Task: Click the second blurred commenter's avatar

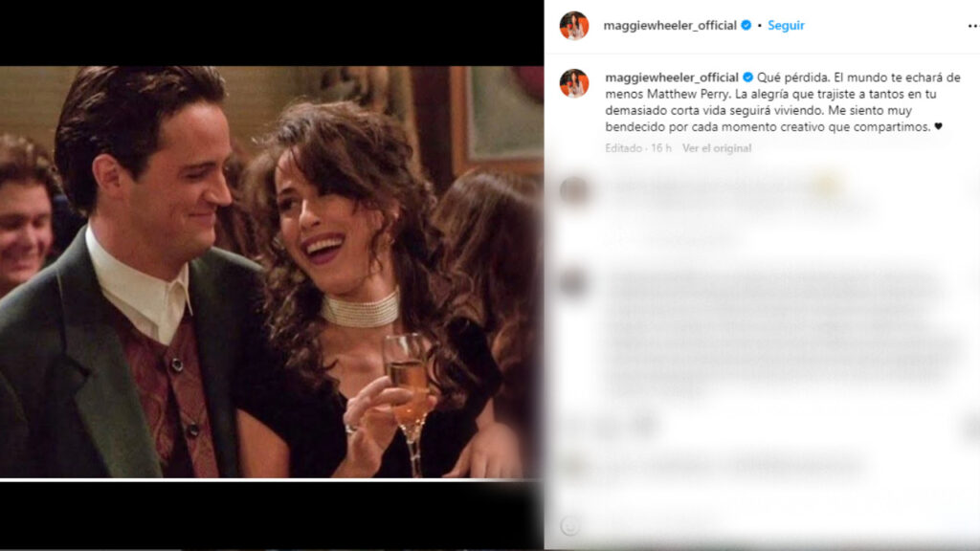Action: [x=574, y=283]
